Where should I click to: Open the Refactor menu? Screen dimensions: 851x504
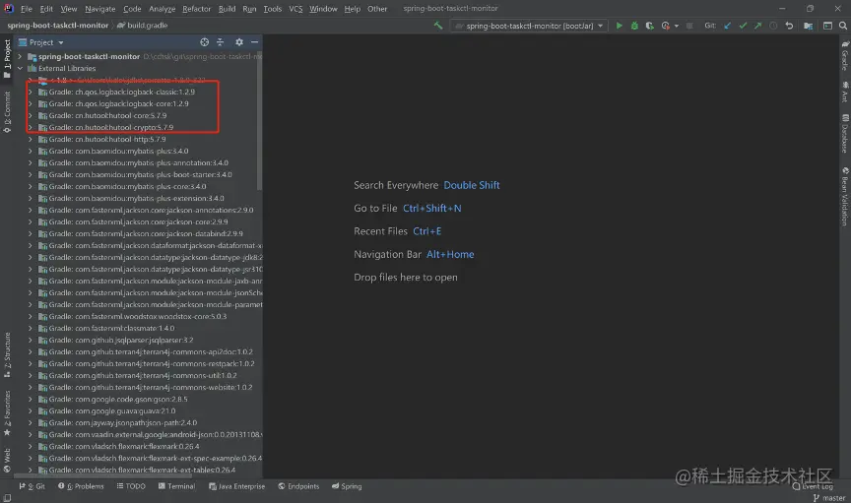coord(196,9)
